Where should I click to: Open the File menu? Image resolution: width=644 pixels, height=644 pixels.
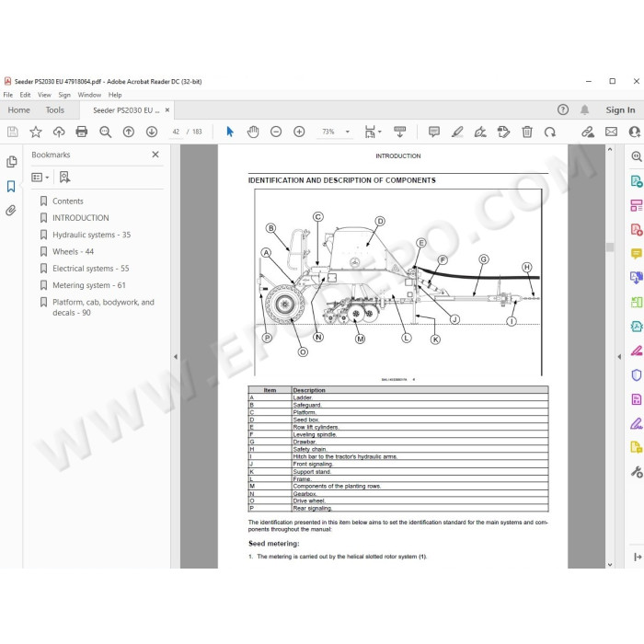[x=7, y=95]
